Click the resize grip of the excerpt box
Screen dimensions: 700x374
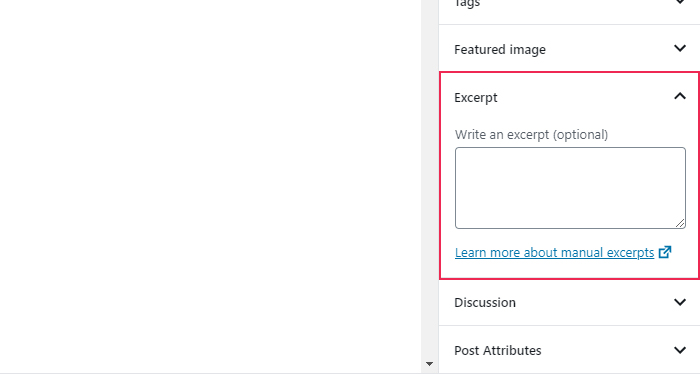coord(680,223)
